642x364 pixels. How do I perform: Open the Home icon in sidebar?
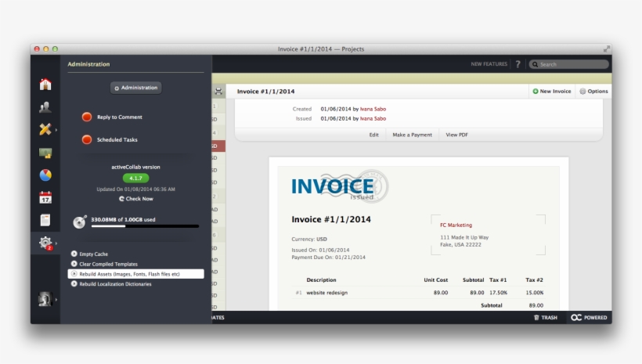[45, 85]
